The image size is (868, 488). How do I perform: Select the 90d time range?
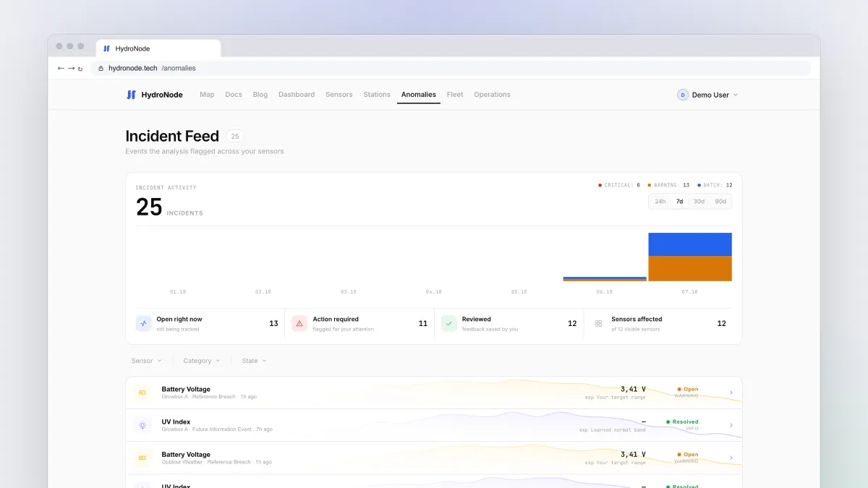(720, 202)
